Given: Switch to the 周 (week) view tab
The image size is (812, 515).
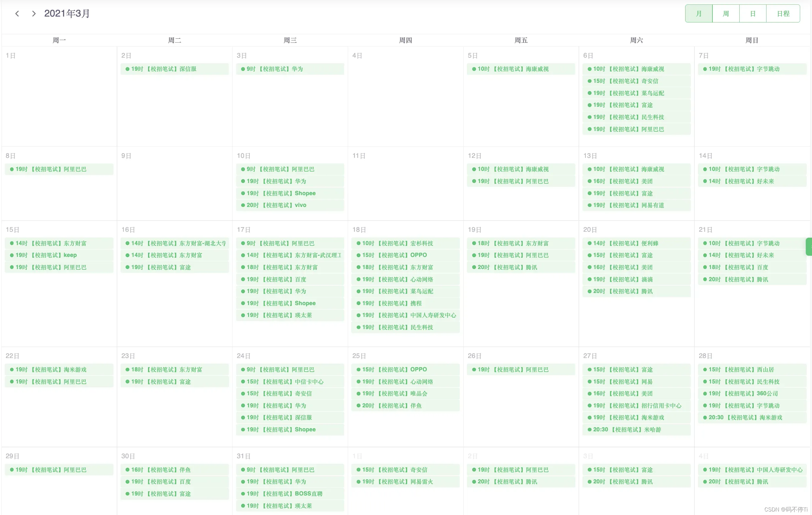Looking at the screenshot, I should (x=726, y=14).
